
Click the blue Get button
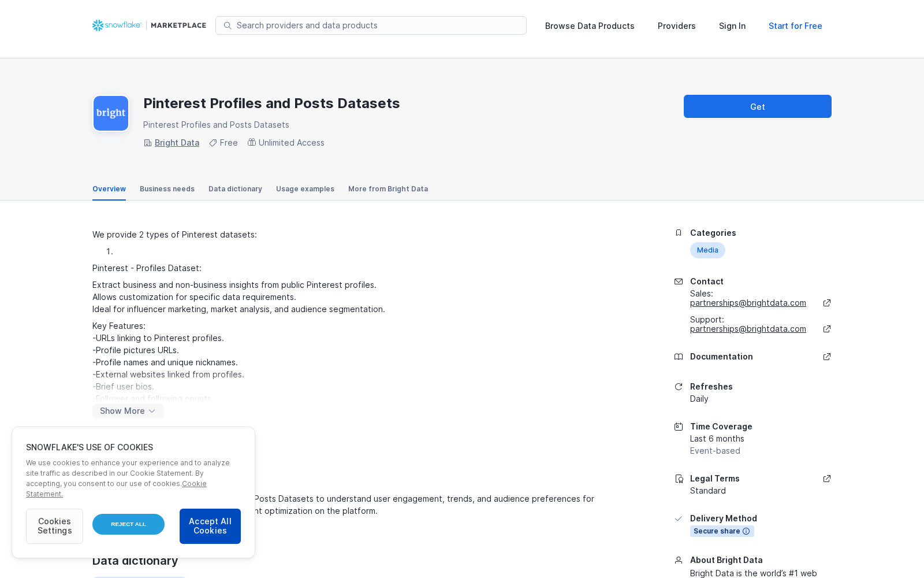pyautogui.click(x=758, y=106)
